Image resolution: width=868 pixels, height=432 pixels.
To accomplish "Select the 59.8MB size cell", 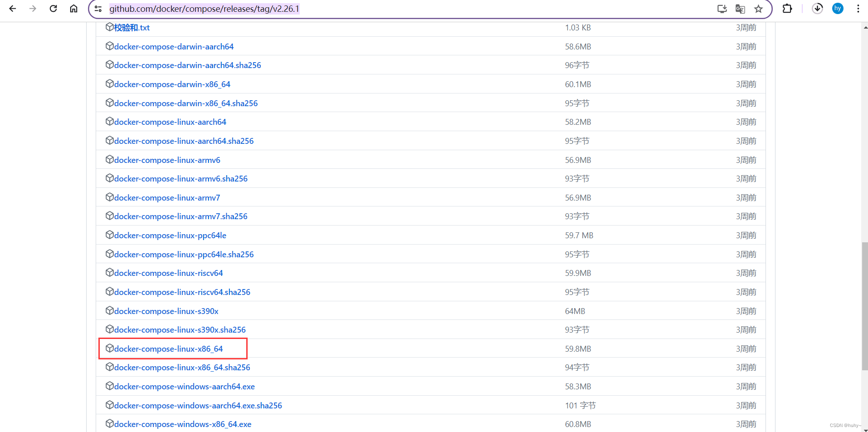I will [x=578, y=349].
